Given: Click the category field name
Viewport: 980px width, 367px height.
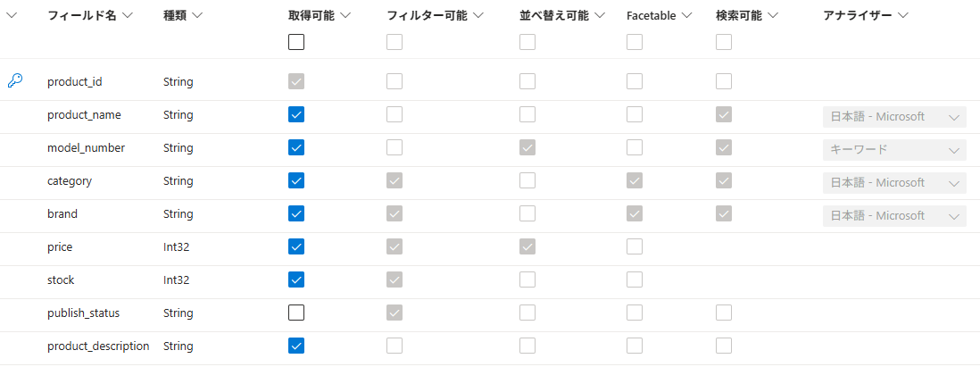Looking at the screenshot, I should point(70,180).
